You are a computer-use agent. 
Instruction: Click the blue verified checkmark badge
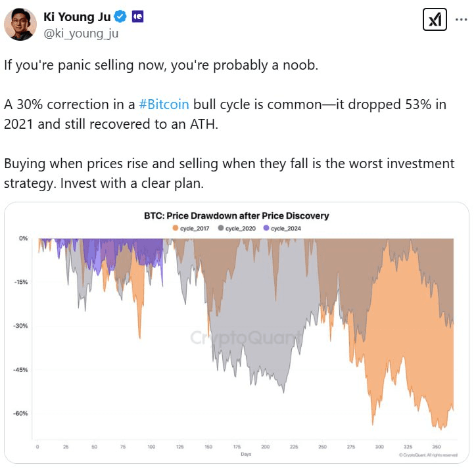(x=120, y=16)
